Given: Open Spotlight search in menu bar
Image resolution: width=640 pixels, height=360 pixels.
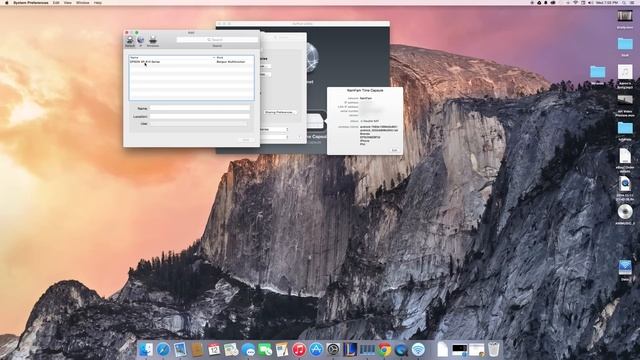Looking at the screenshot, I should point(625,2).
